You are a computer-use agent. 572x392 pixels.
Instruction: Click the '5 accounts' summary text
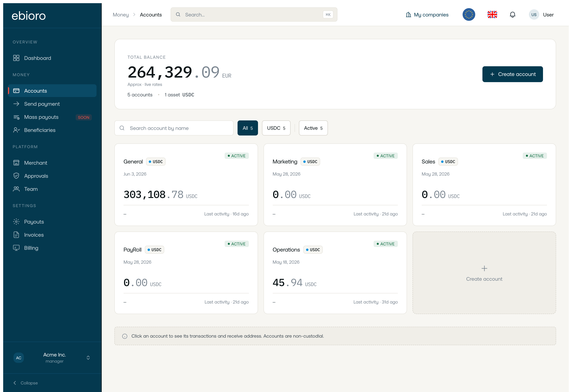[140, 95]
